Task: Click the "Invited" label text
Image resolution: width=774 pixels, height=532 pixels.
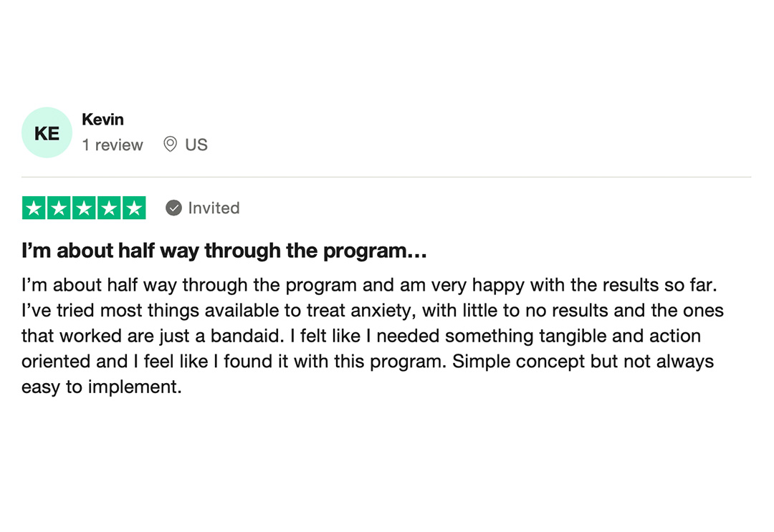Action: pyautogui.click(x=214, y=208)
